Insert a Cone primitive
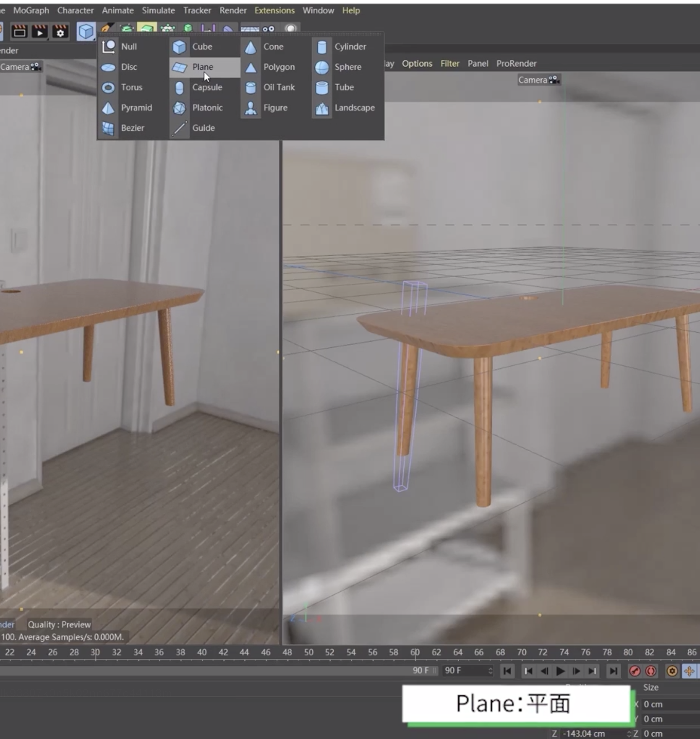This screenshot has width=700, height=739. click(x=276, y=47)
